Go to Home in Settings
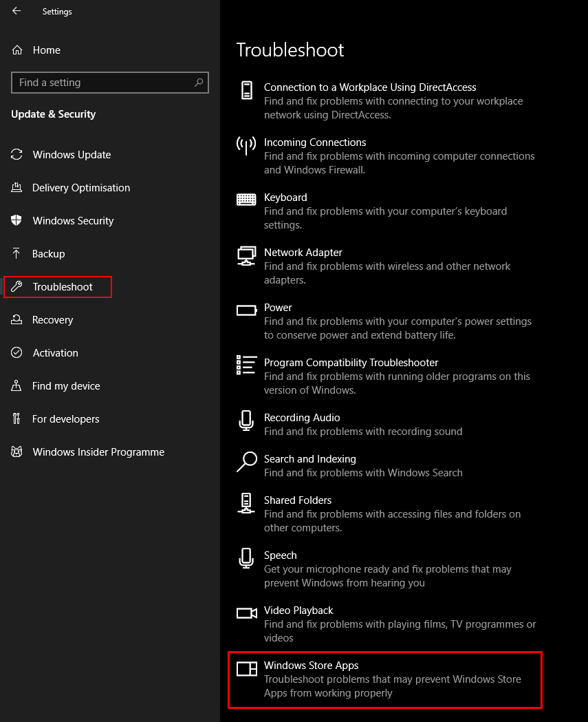588x722 pixels. click(47, 50)
